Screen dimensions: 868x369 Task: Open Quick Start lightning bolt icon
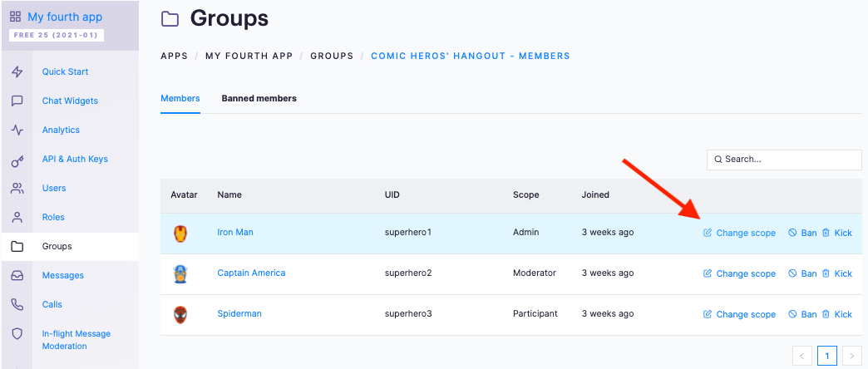pos(17,72)
